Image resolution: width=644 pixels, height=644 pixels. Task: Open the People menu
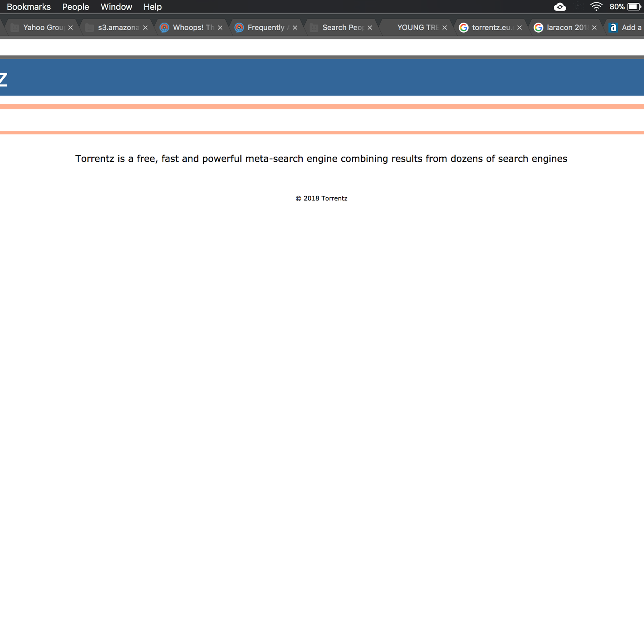[75, 7]
